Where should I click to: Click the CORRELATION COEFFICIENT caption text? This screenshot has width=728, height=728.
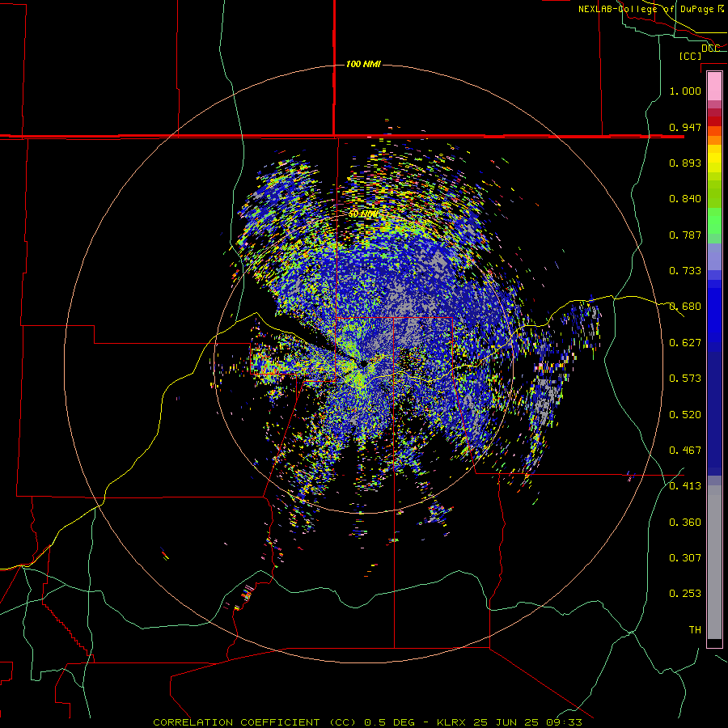[x=236, y=722]
